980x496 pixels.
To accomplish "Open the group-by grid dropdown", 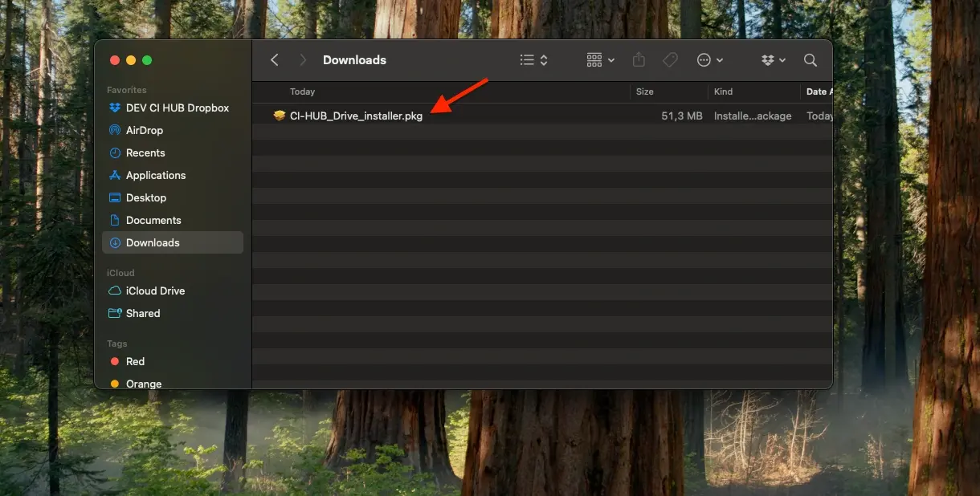I will [600, 60].
